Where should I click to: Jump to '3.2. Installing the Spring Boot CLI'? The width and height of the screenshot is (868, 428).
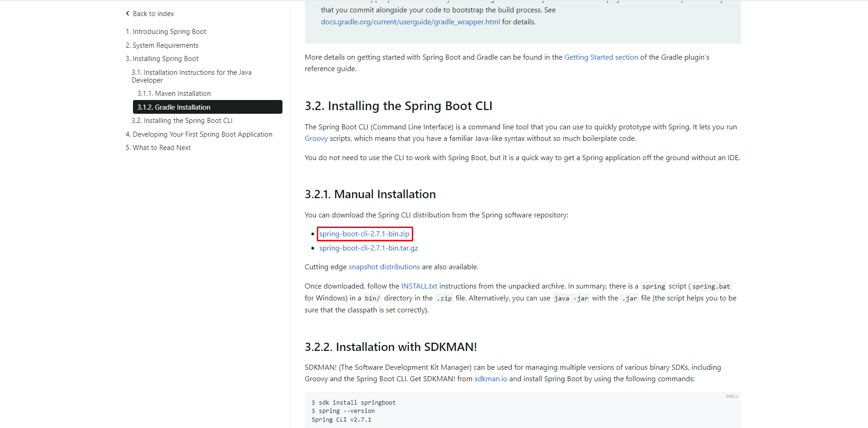coord(182,121)
